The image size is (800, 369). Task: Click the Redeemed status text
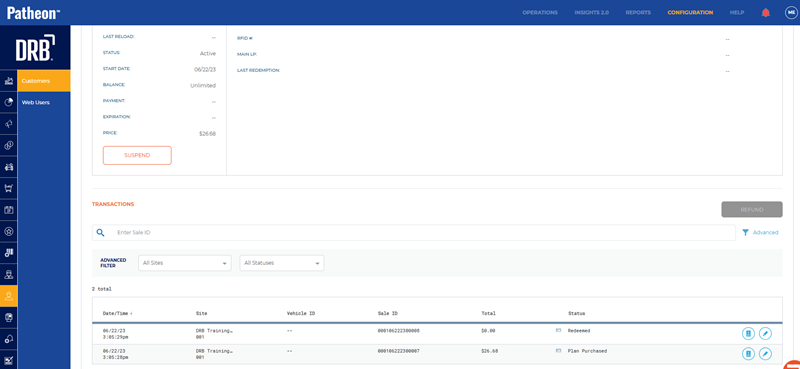(579, 331)
